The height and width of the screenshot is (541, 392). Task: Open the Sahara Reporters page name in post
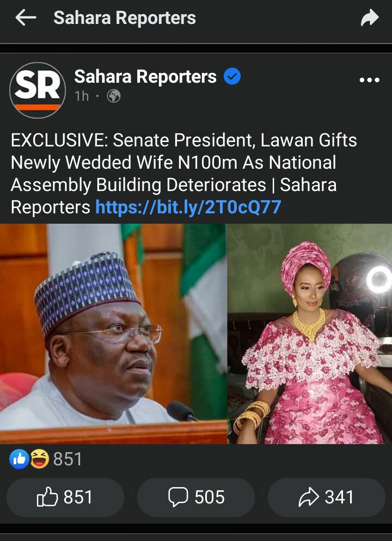tap(145, 77)
